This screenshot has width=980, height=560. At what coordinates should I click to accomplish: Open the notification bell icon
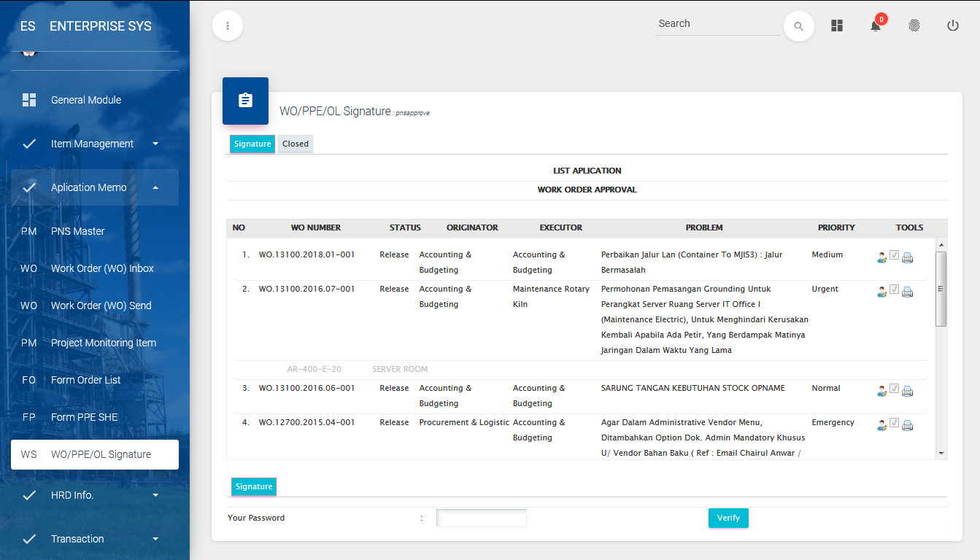[876, 26]
